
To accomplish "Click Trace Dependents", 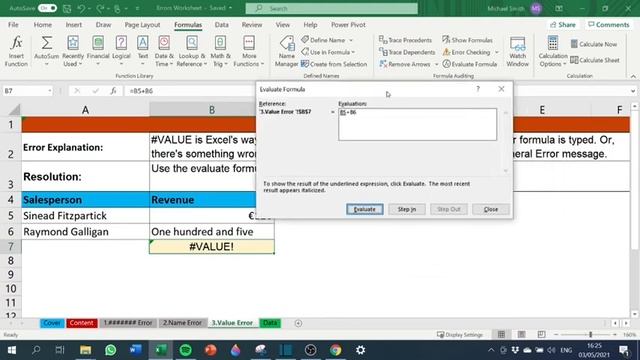I will tap(407, 52).
